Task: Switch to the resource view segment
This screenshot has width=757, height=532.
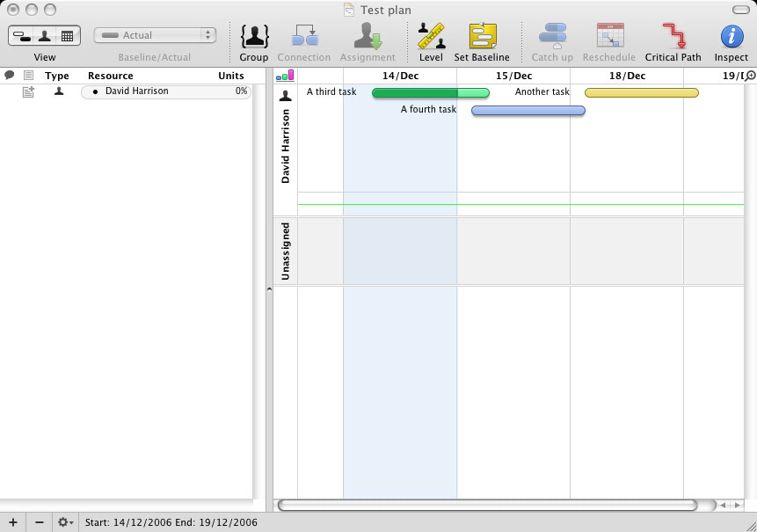Action: tap(44, 35)
